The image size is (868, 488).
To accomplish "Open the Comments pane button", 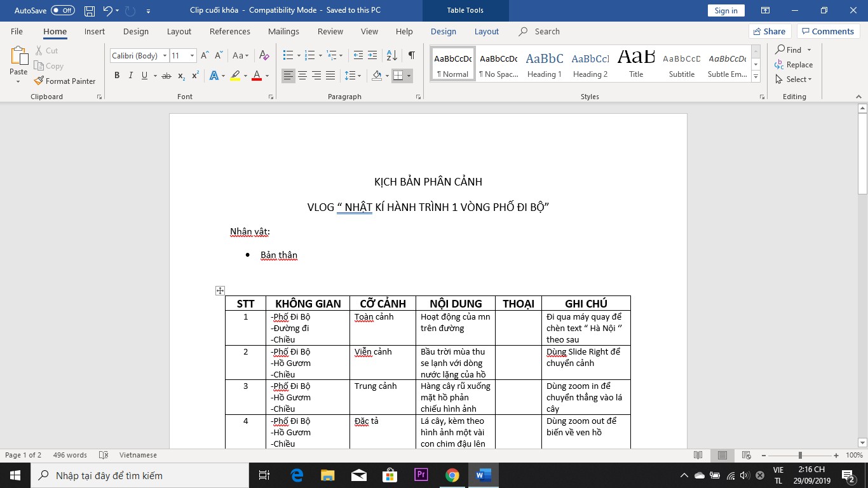I will point(829,31).
